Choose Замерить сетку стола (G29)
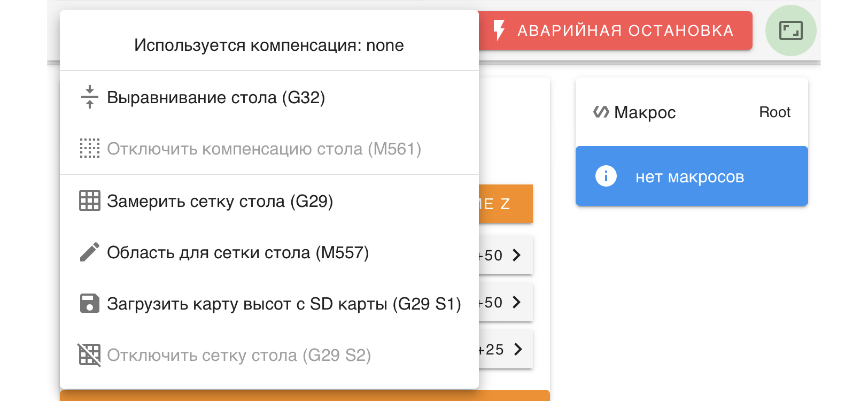The height and width of the screenshot is (401, 868). click(220, 201)
